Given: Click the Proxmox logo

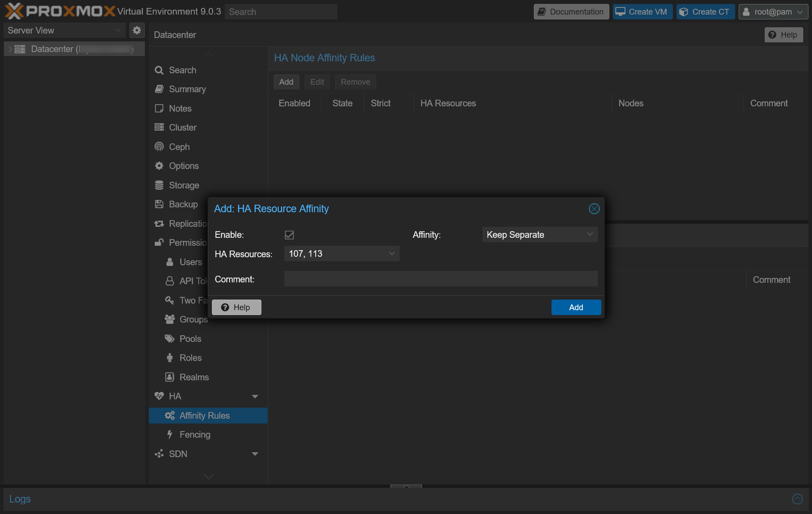Looking at the screenshot, I should point(60,11).
